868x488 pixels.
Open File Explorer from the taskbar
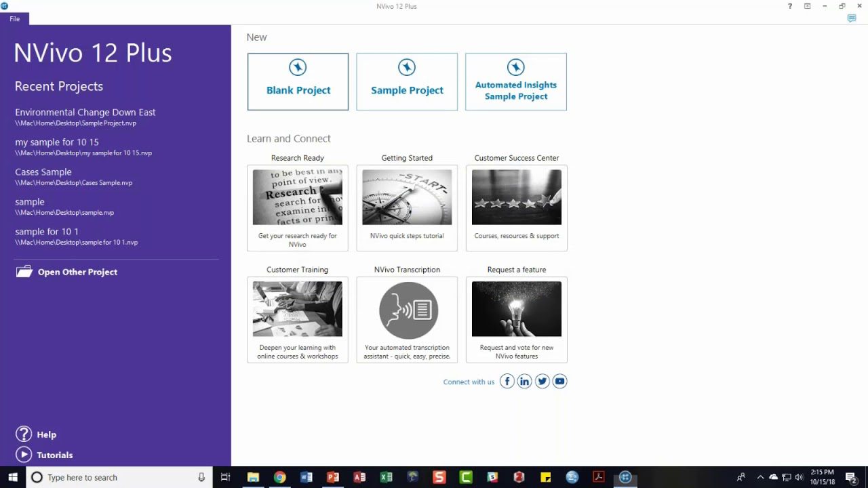(x=253, y=477)
